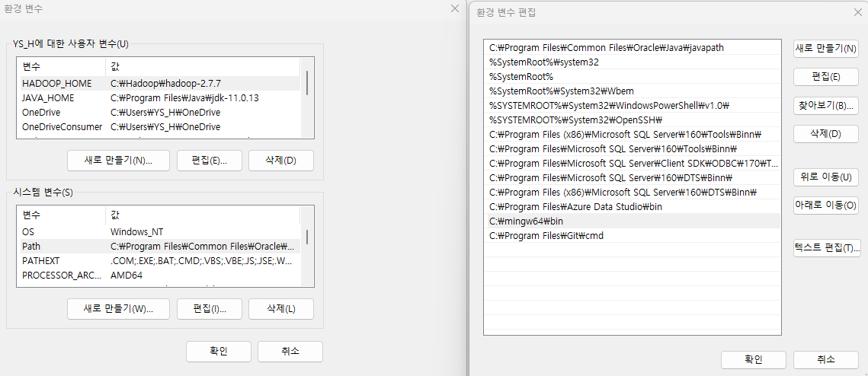Click the HADOOP_HOME value C:\Hadoop\hadoop-2.7.7
Viewport: 868px width, 376px height.
click(165, 84)
